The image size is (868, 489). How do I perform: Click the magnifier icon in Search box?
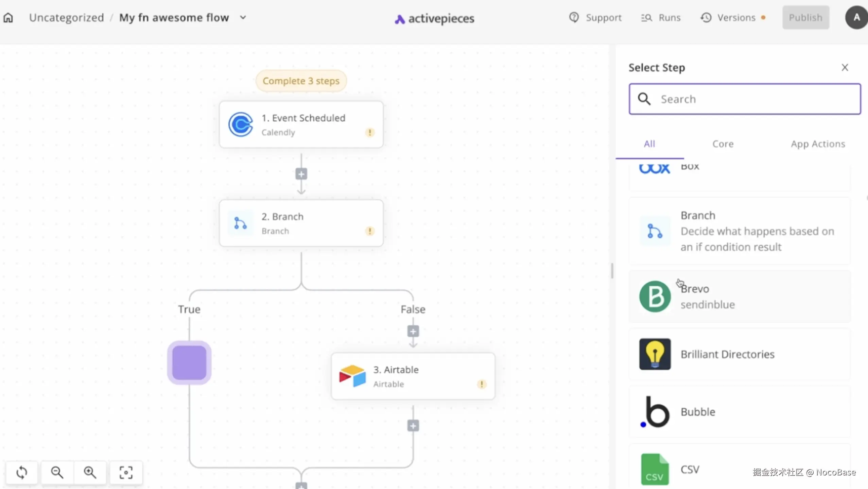pos(644,99)
